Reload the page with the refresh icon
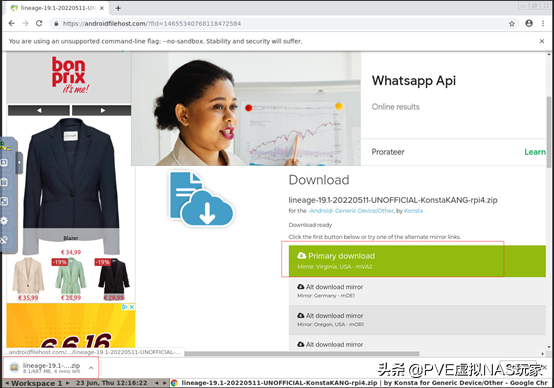The width and height of the screenshot is (554, 388). (x=39, y=23)
